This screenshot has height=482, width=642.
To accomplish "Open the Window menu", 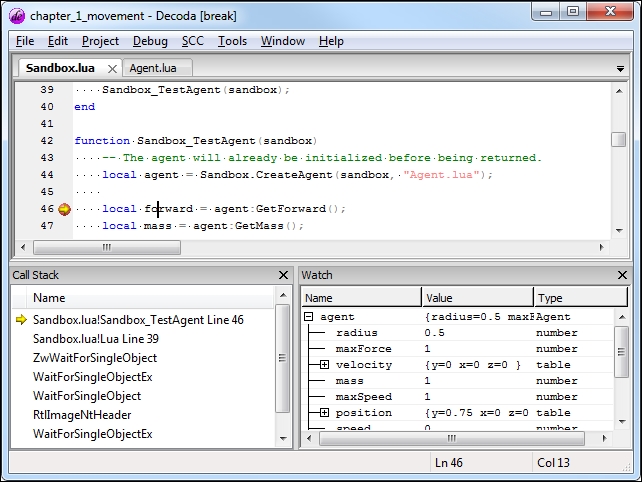I will pyautogui.click(x=283, y=41).
